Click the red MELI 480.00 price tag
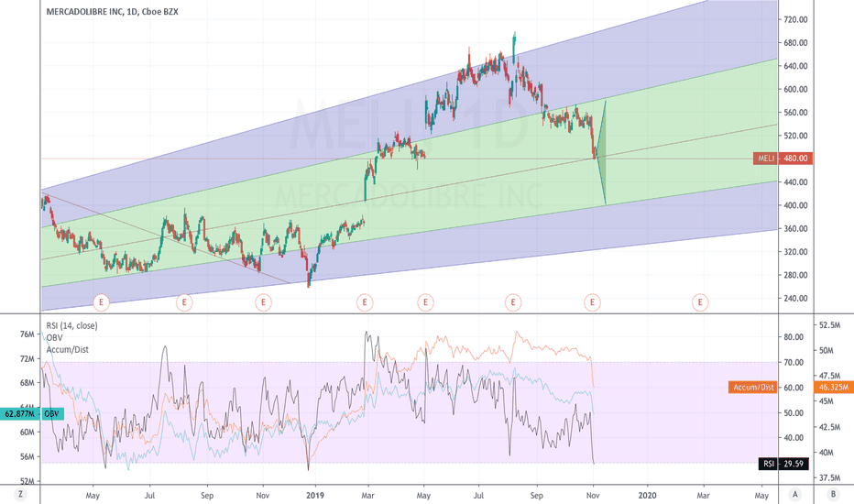The width and height of the screenshot is (854, 504). [783, 159]
